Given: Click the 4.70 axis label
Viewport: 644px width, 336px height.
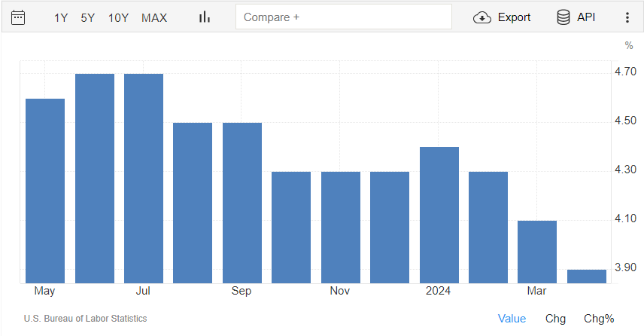Looking at the screenshot, I should click(625, 72).
